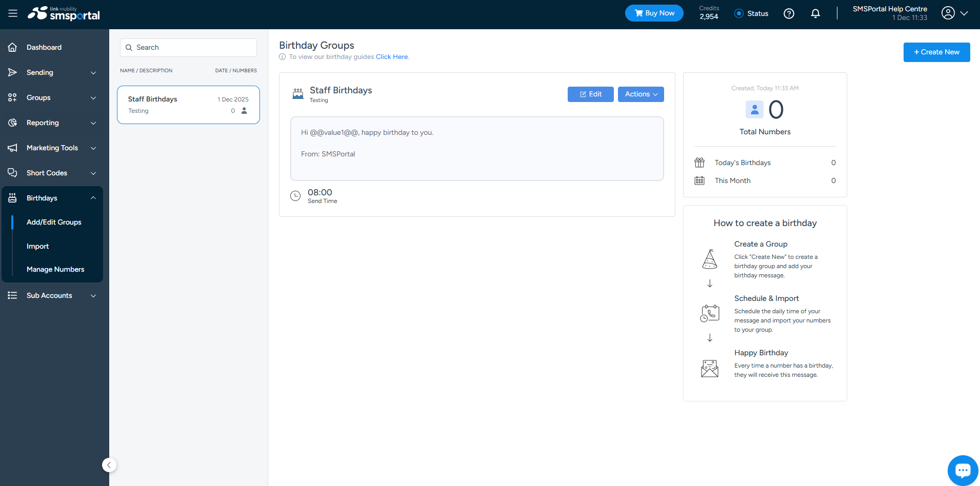Click the Total Numbers label

pos(765,132)
